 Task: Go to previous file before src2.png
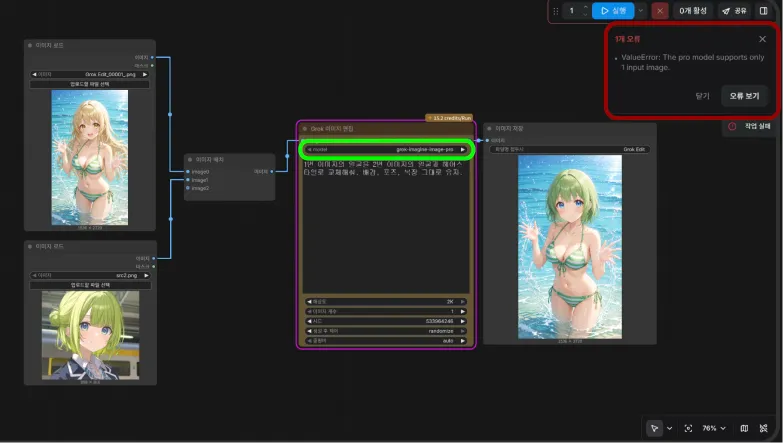point(34,275)
